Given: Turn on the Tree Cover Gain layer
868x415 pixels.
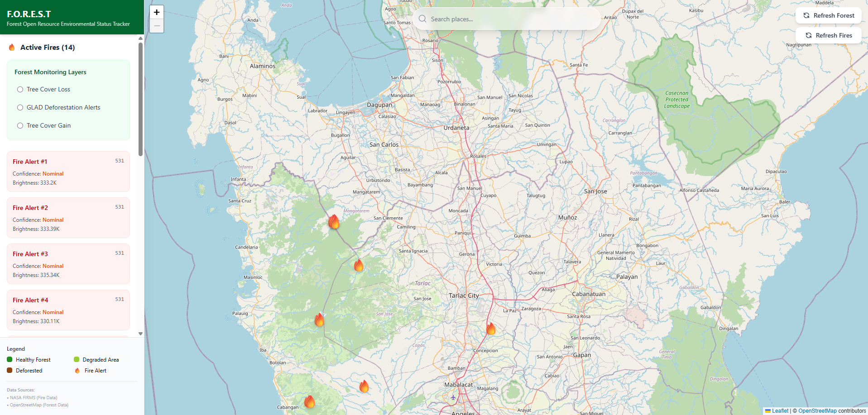Looking at the screenshot, I should pos(20,126).
